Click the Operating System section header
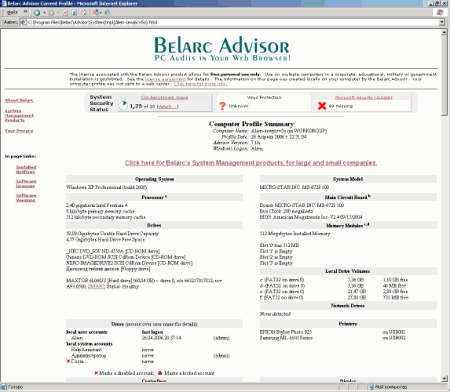This screenshot has width=450, height=392. (x=154, y=179)
